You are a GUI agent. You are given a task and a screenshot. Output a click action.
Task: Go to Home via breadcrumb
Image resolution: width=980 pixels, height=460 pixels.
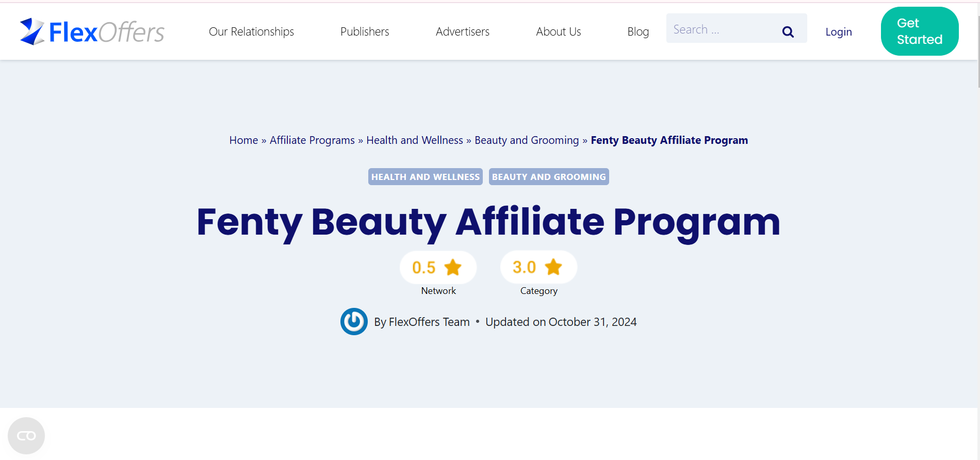(x=243, y=140)
